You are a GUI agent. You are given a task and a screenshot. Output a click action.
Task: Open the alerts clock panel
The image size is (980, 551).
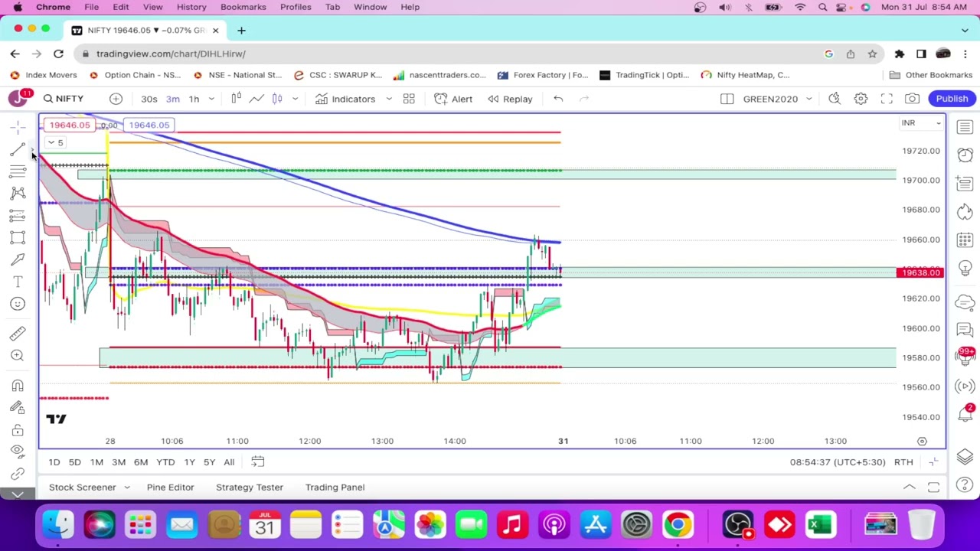coord(965,155)
